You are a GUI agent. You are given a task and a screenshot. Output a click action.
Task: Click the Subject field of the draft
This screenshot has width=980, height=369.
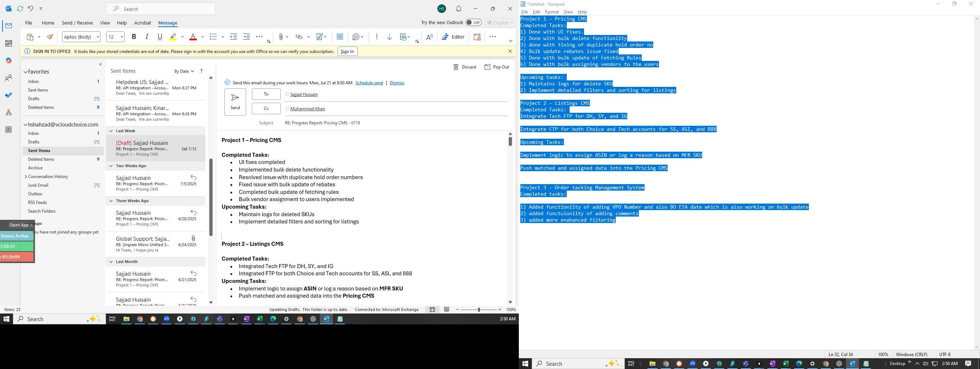pos(396,123)
